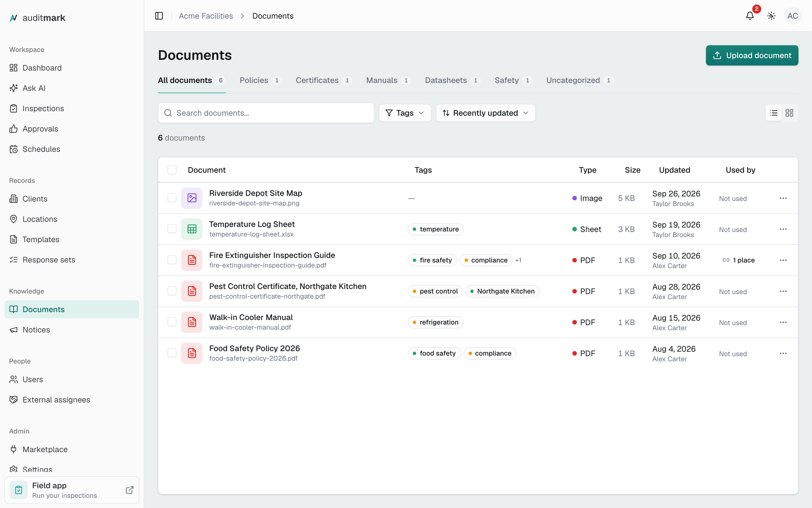Switch to list view icon
Screen dimensions: 812x508
point(774,113)
